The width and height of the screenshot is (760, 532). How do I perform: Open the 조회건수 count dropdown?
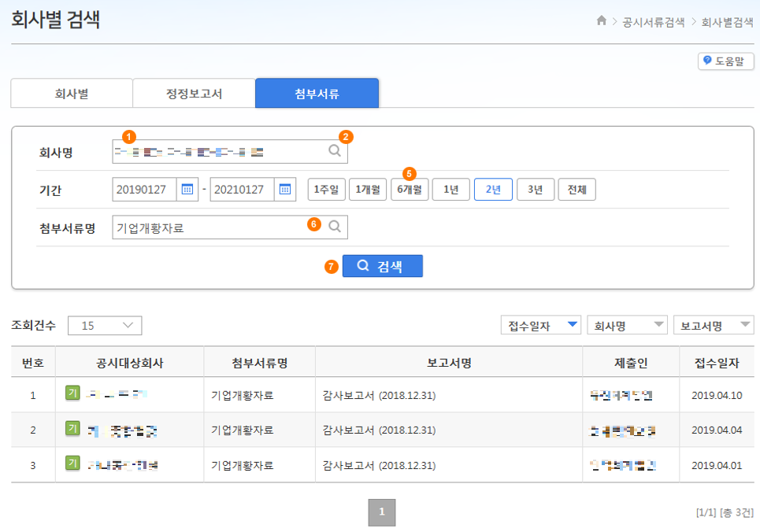click(105, 325)
